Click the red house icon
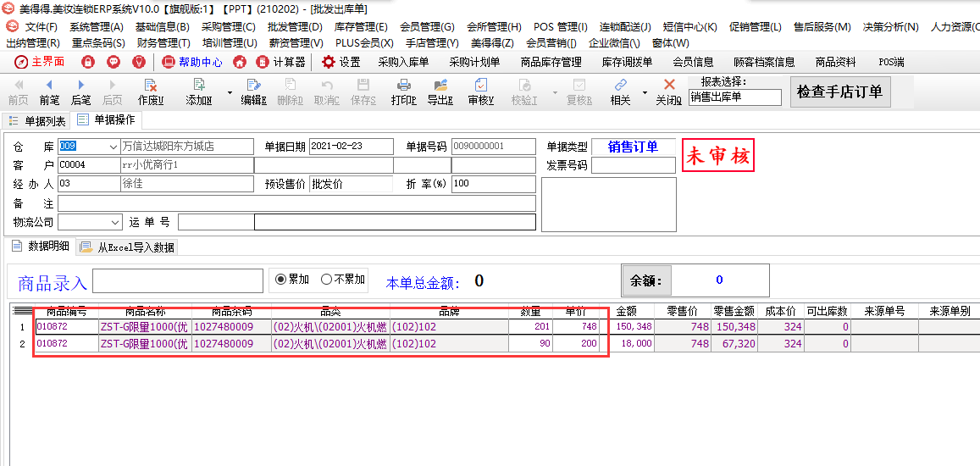Image resolution: width=980 pixels, height=466 pixels. point(240,62)
